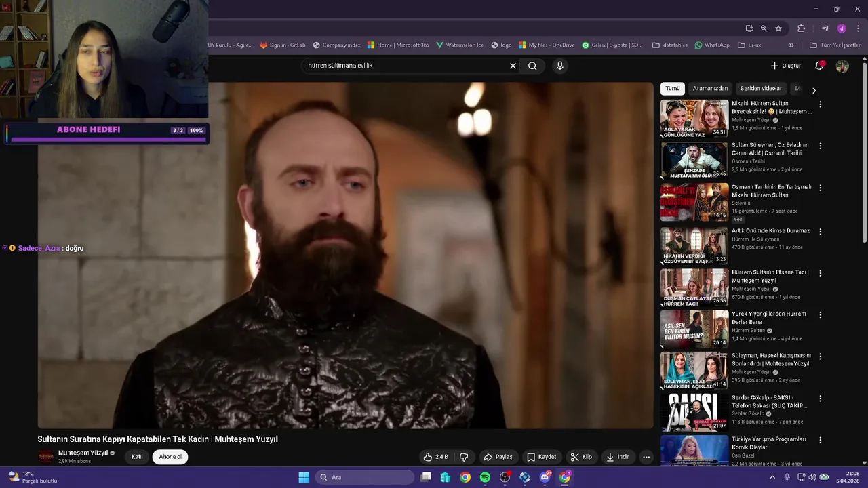The width and height of the screenshot is (868, 488).
Task: Open Spotify from taskbar
Action: 485,477
